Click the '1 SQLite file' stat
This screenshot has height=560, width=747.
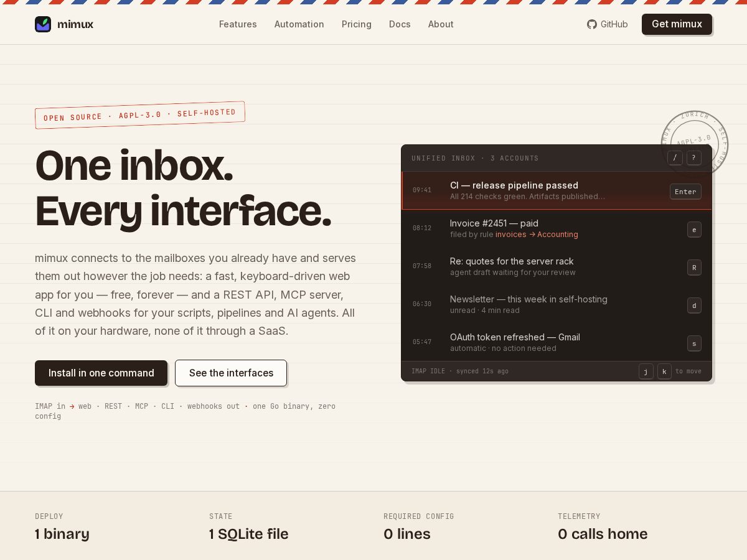[x=249, y=534]
